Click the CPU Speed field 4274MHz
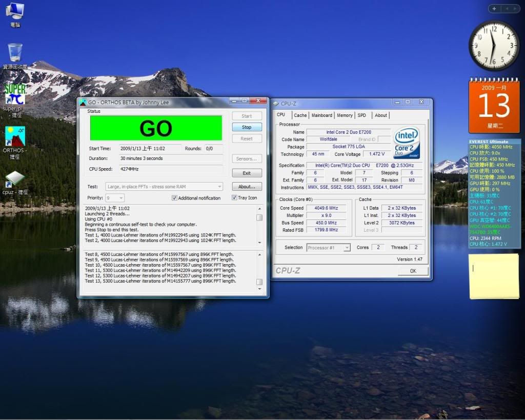This screenshot has height=420, width=525. coord(171,169)
